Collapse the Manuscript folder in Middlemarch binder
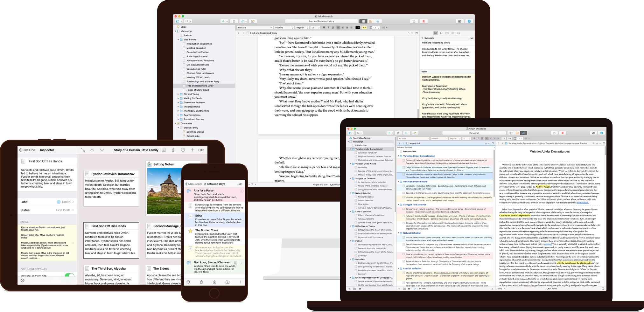 point(175,31)
